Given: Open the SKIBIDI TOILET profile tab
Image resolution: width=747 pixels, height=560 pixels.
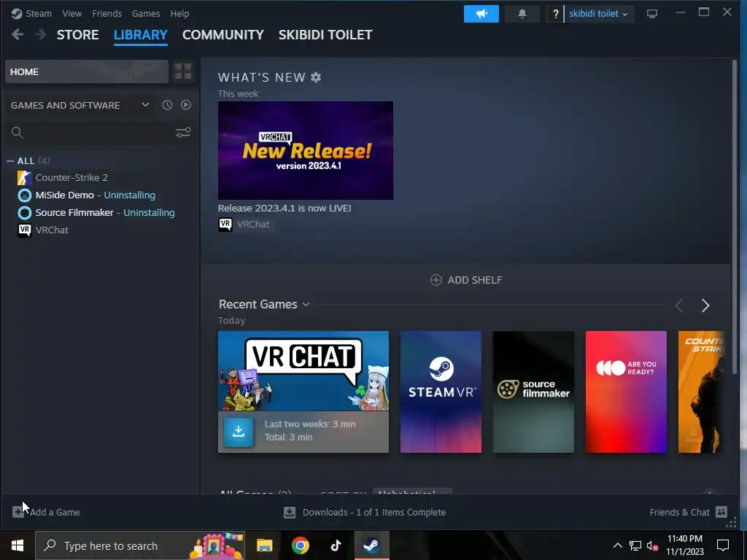Looking at the screenshot, I should [x=325, y=35].
